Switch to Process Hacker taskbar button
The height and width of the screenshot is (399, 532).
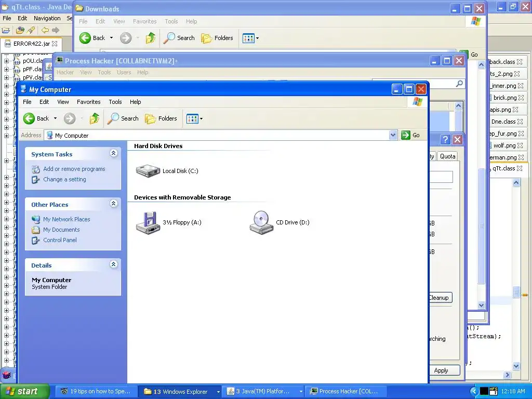(347, 392)
